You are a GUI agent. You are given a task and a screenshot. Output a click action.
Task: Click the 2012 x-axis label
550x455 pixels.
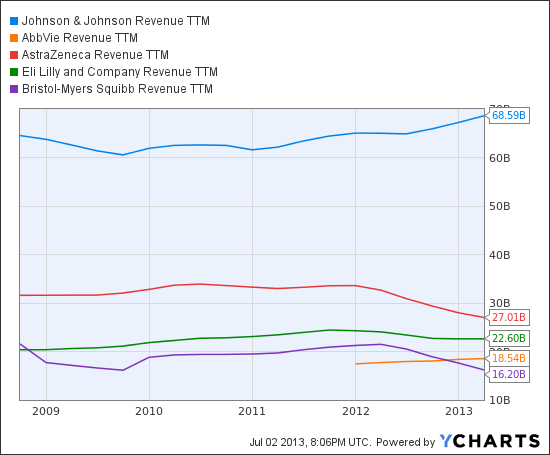tap(356, 411)
